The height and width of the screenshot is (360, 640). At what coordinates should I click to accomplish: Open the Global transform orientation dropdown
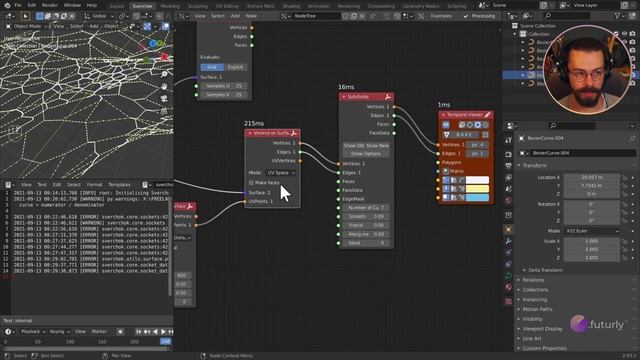(98, 16)
